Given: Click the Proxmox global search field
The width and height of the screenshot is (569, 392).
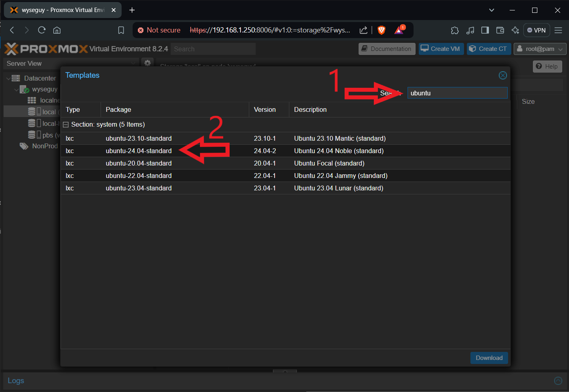Looking at the screenshot, I should tap(213, 49).
